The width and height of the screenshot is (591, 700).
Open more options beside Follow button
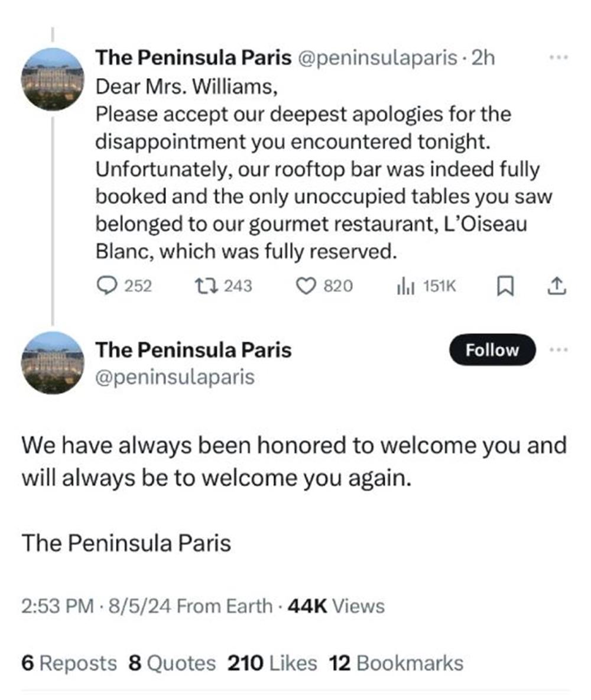(x=557, y=349)
